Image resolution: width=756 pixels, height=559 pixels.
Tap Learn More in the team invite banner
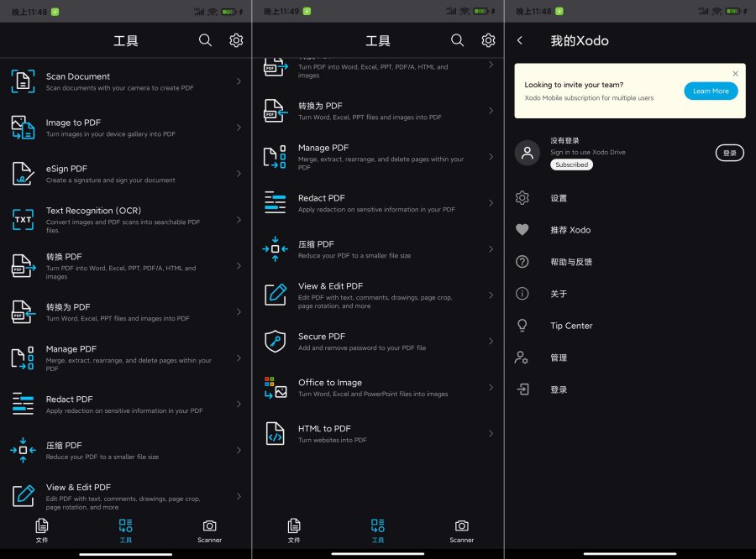[711, 91]
